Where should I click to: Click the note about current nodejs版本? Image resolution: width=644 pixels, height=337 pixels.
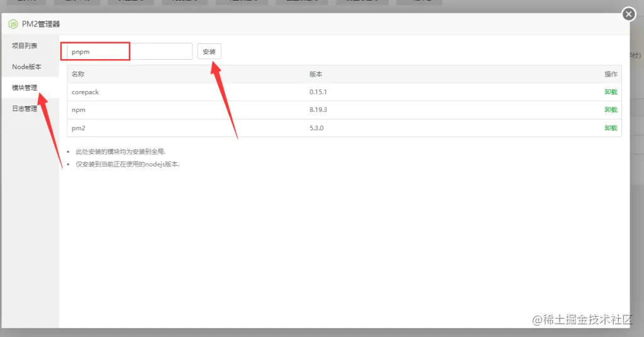point(128,164)
